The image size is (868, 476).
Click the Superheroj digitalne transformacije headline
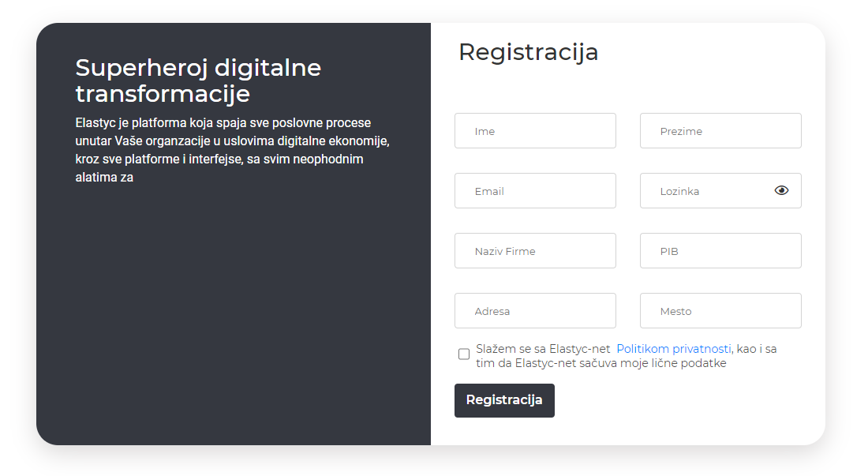[x=198, y=81]
